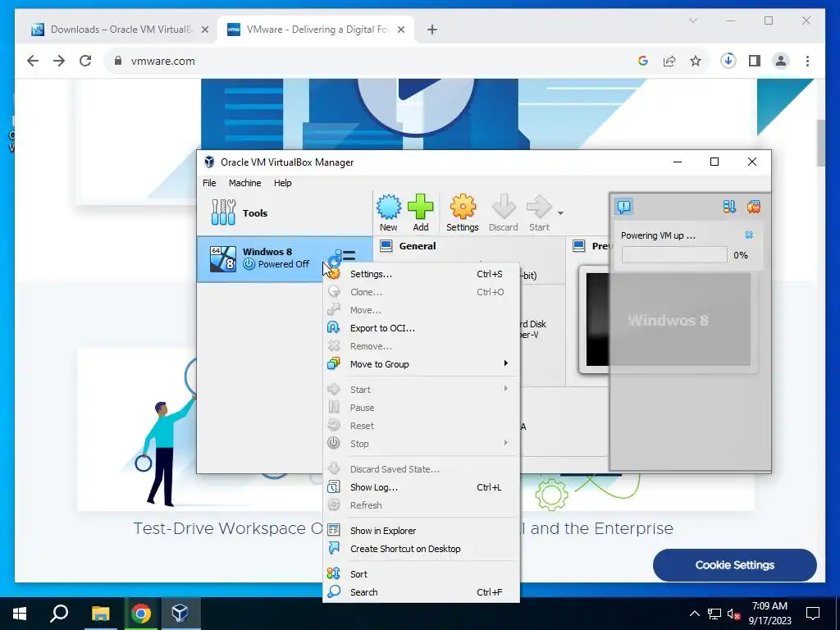Select Pause in the context menu

(421, 408)
